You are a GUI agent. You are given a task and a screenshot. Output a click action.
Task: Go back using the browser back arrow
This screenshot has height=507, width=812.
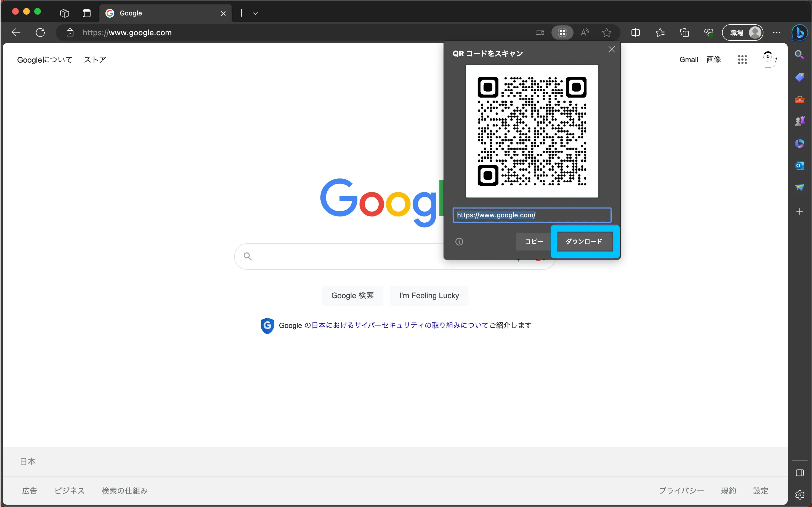(16, 33)
